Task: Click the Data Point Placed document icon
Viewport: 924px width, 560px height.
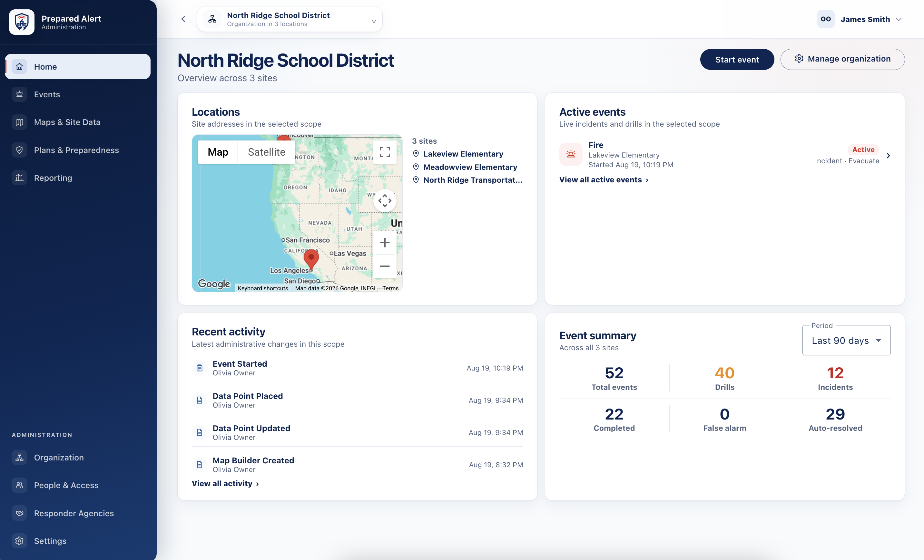Action: (x=200, y=400)
